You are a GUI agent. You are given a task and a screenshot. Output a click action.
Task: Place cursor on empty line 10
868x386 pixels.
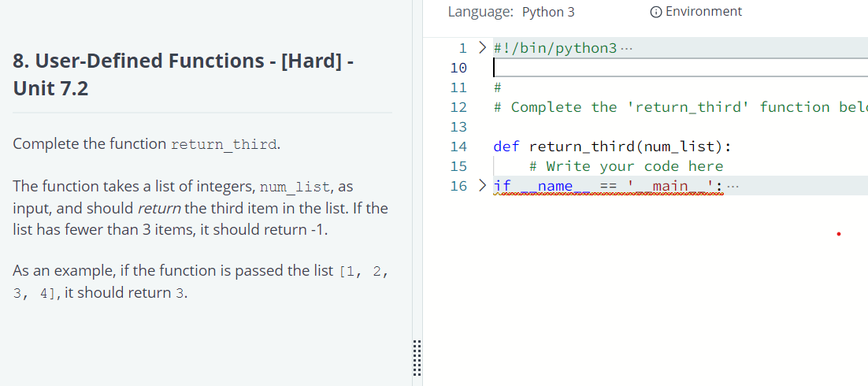tap(680, 68)
